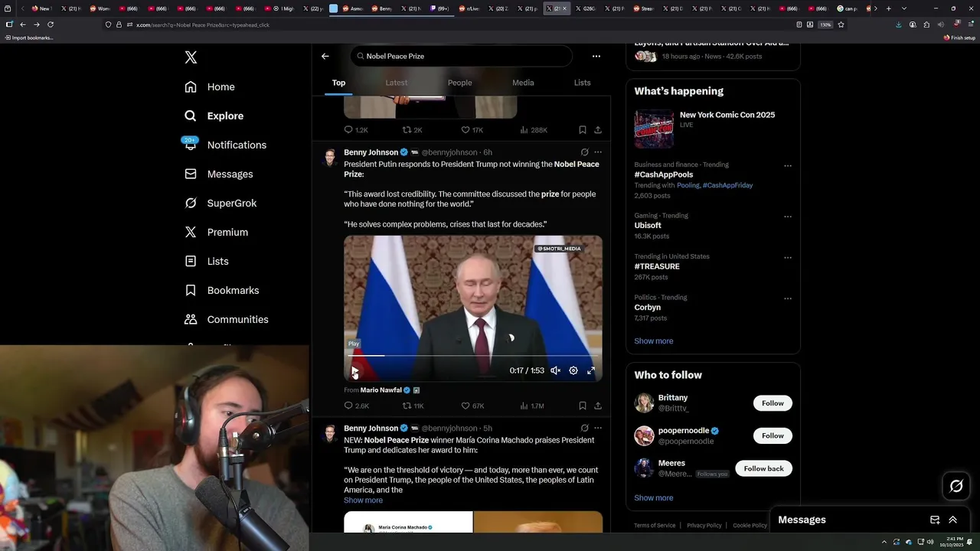Go to Home in sidebar

[210, 86]
